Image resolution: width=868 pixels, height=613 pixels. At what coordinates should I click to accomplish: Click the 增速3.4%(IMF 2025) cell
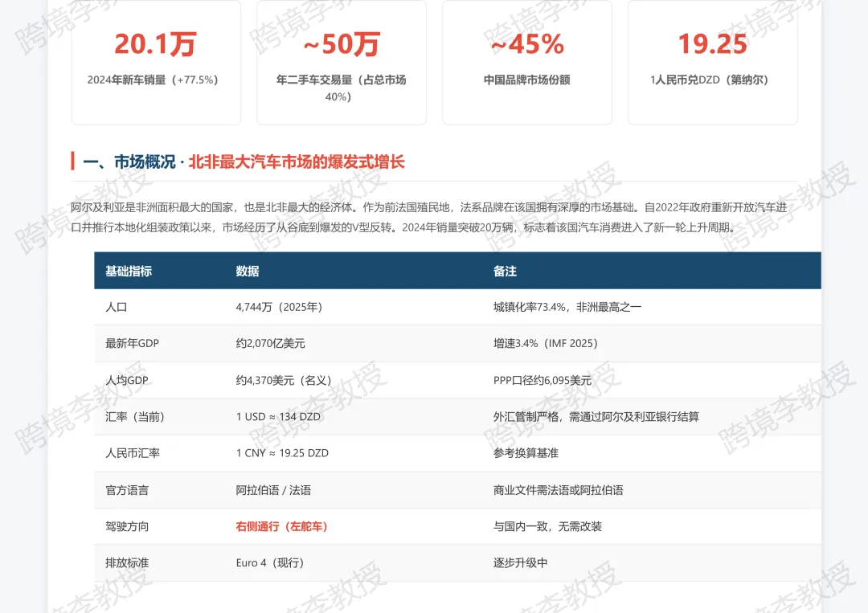(545, 343)
